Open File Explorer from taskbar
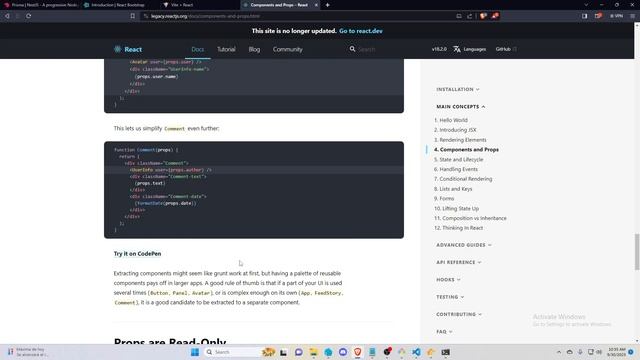640x360 pixels. [313, 352]
